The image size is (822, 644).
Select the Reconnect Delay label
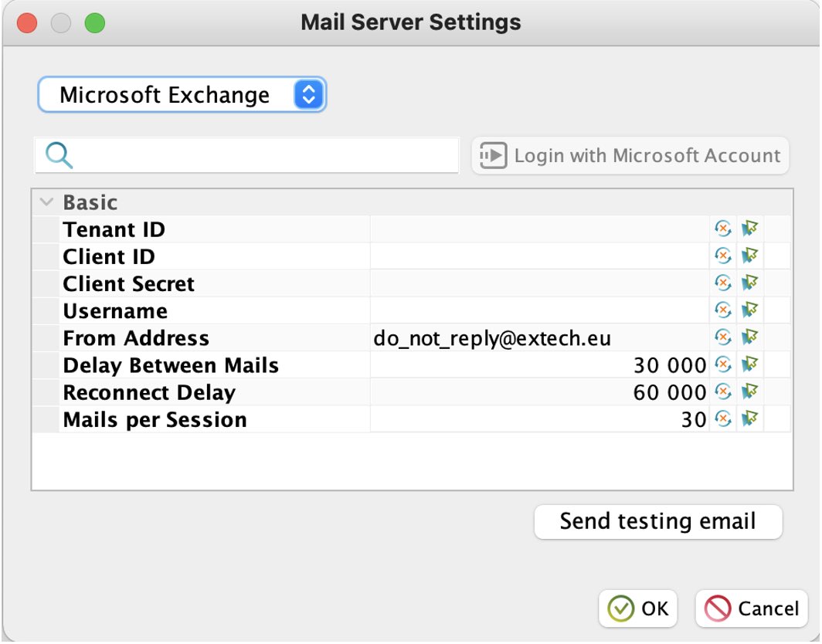149,393
